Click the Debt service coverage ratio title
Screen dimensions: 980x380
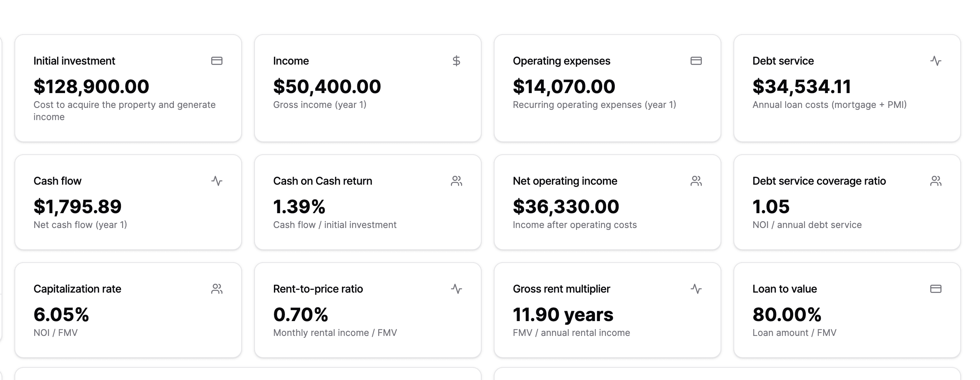(819, 181)
